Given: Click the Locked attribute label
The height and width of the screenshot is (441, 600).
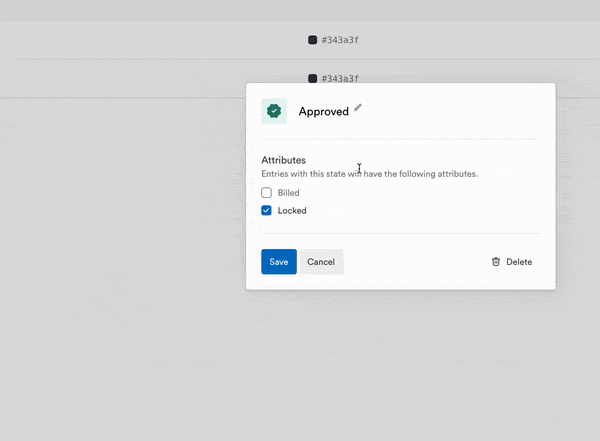Looking at the screenshot, I should click(292, 211).
